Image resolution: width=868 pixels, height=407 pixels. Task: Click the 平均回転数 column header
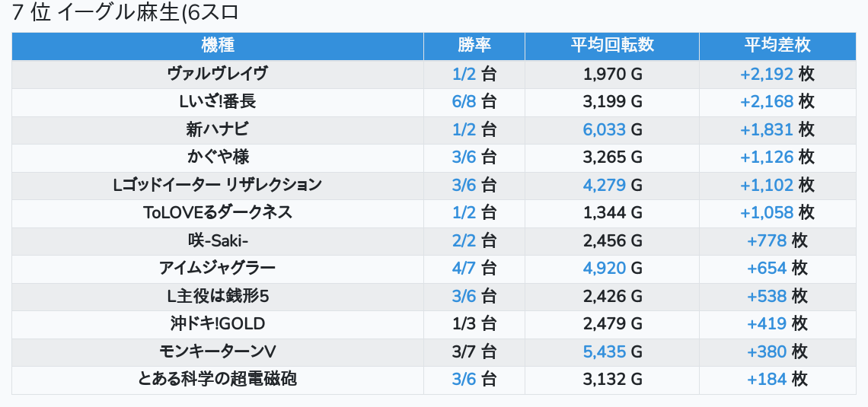coord(612,46)
